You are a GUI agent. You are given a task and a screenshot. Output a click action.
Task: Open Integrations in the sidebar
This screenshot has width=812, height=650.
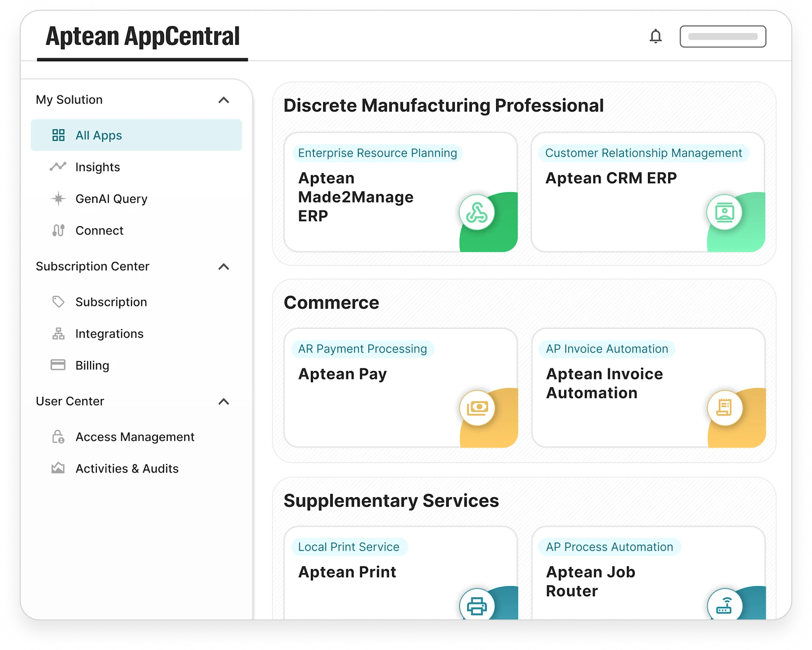click(x=136, y=333)
